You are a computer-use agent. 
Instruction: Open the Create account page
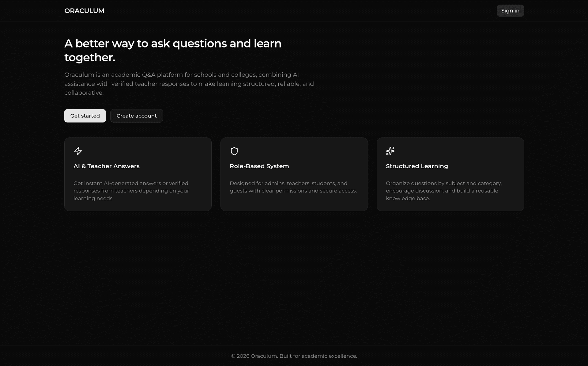(x=136, y=116)
